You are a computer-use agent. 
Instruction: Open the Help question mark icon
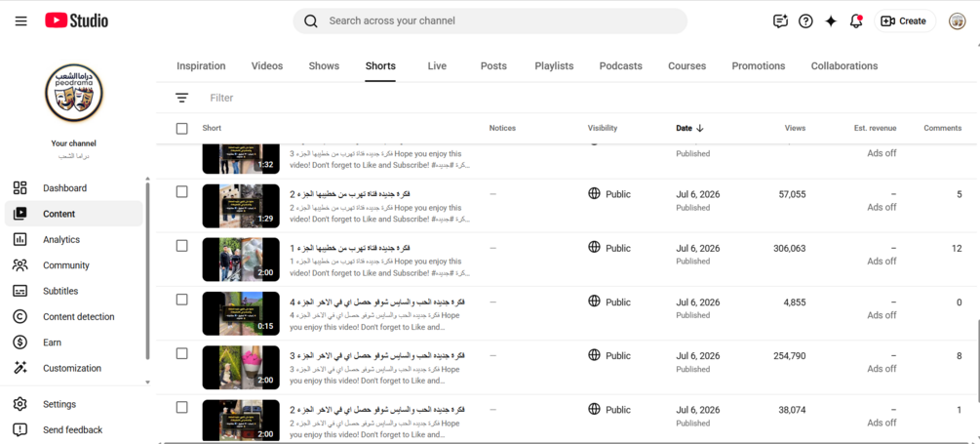805,21
